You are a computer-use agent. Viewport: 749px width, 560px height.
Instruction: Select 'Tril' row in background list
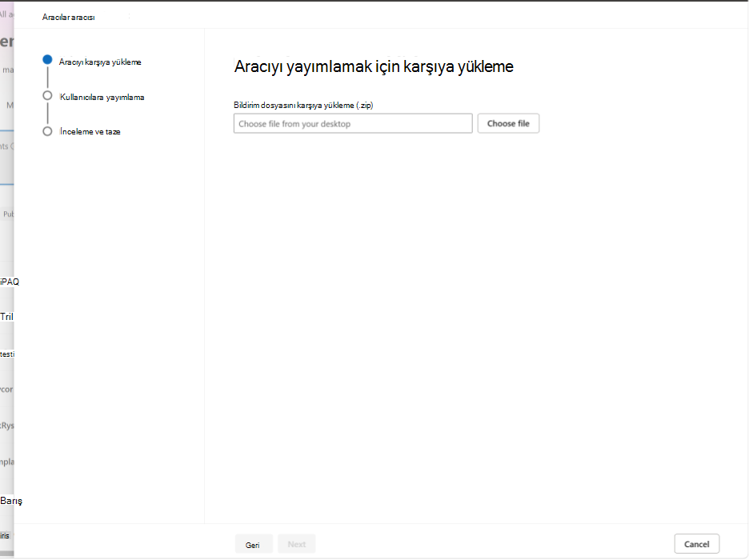6,317
